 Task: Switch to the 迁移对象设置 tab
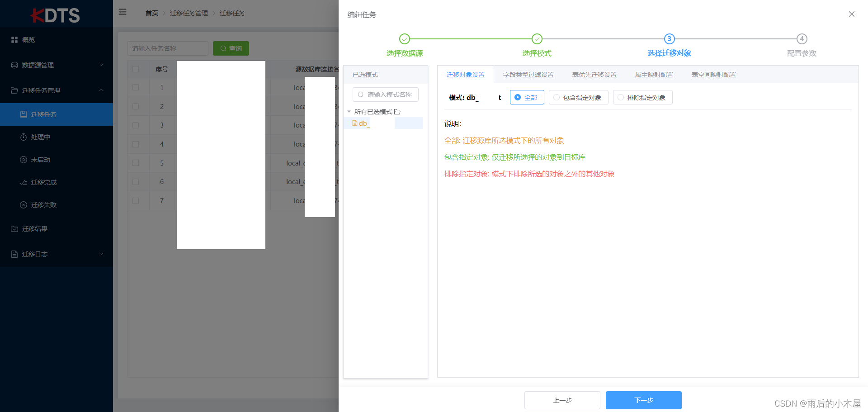click(466, 75)
